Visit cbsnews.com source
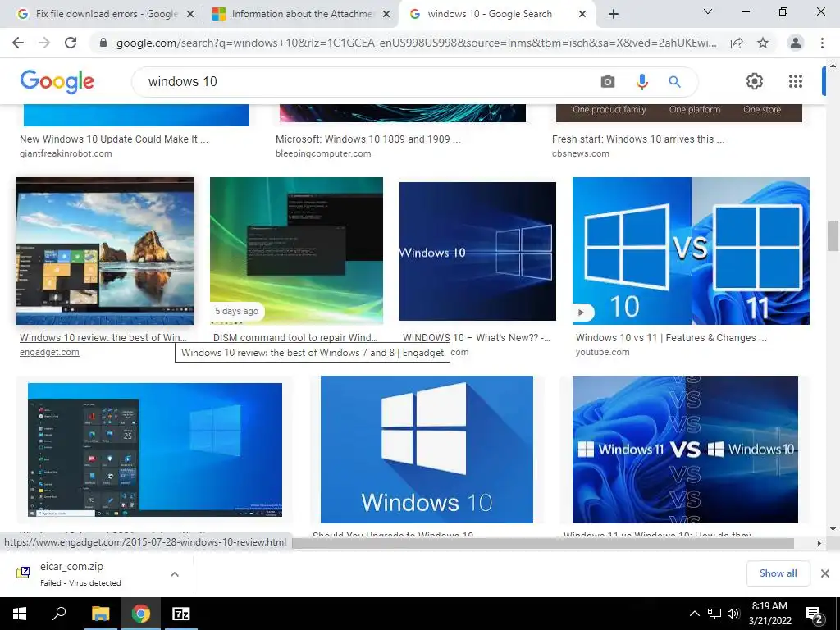The image size is (840, 630). point(581,153)
